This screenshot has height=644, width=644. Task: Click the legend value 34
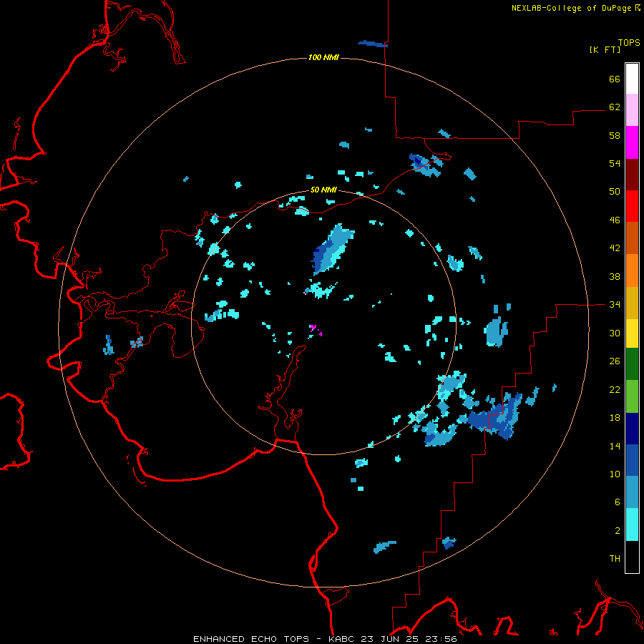[615, 305]
